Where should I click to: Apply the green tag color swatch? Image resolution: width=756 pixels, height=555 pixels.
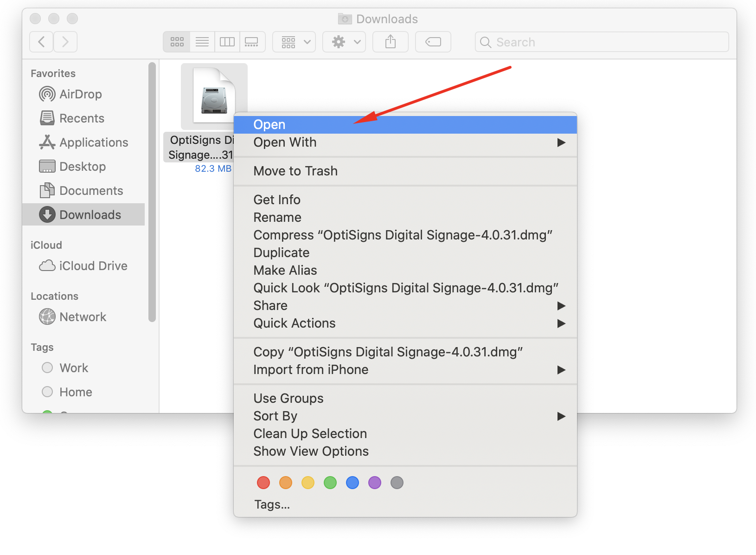330,483
